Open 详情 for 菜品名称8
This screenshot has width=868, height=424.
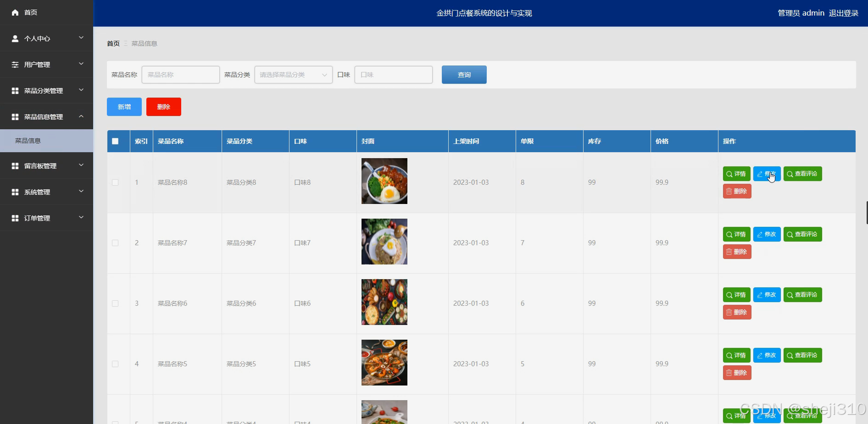[736, 174]
